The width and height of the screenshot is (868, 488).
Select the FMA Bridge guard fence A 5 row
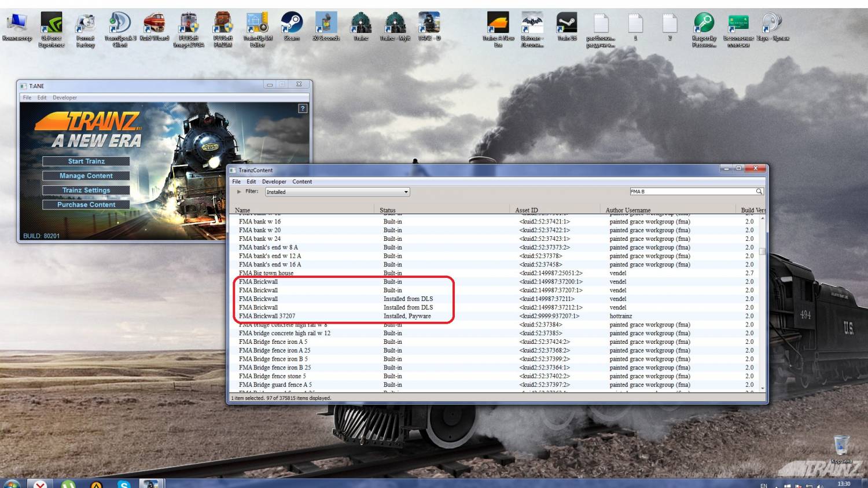tap(494, 385)
